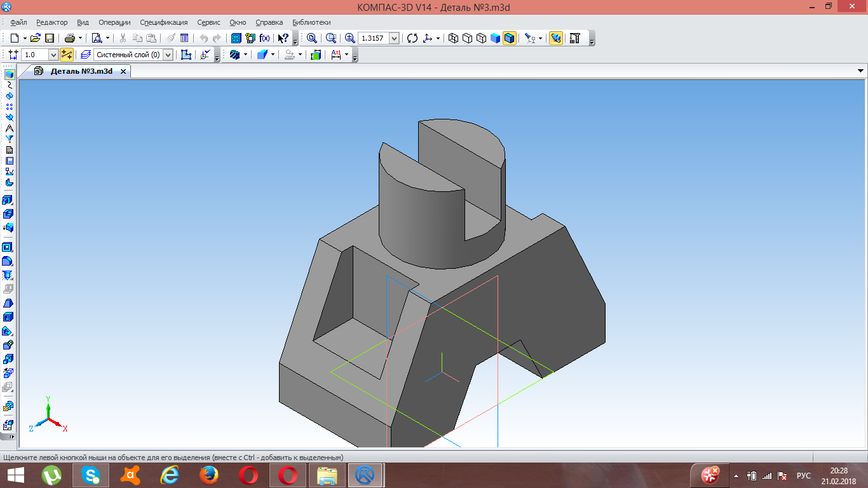Toggle the highlighted snap button beside scale
Screen dimensions: 868x488
tap(67, 55)
